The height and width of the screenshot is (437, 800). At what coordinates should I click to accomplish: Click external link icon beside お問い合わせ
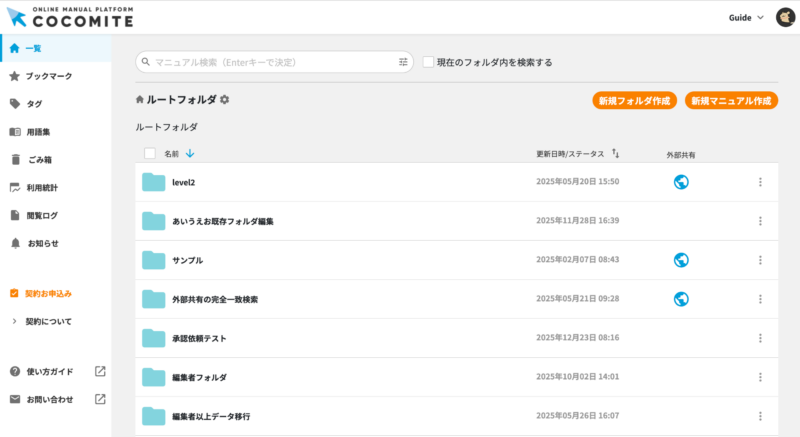pyautogui.click(x=101, y=399)
